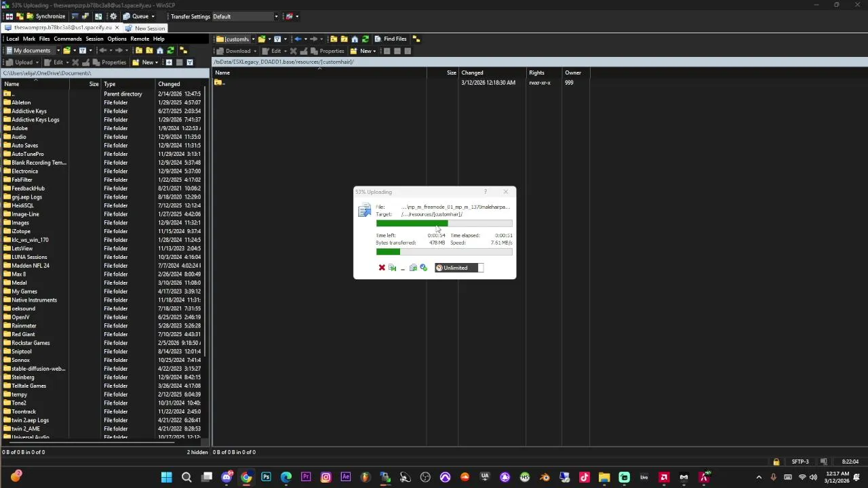Click local panel Properties button
868x488 pixels.
pyautogui.click(x=111, y=62)
